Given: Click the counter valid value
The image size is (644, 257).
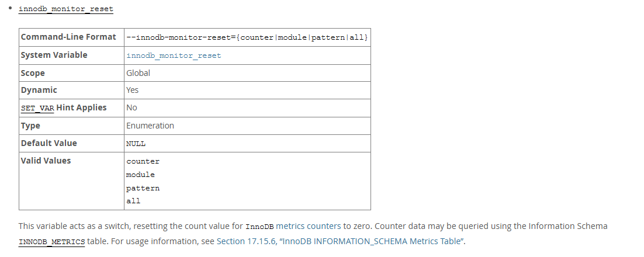Looking at the screenshot, I should tap(143, 161).
